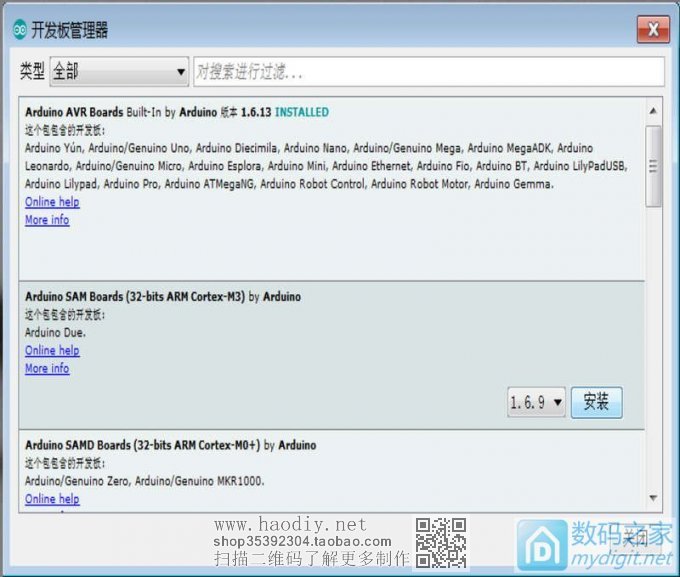This screenshot has width=680, height=577.
Task: Click the vertical scrollbar thumb
Action: click(654, 165)
